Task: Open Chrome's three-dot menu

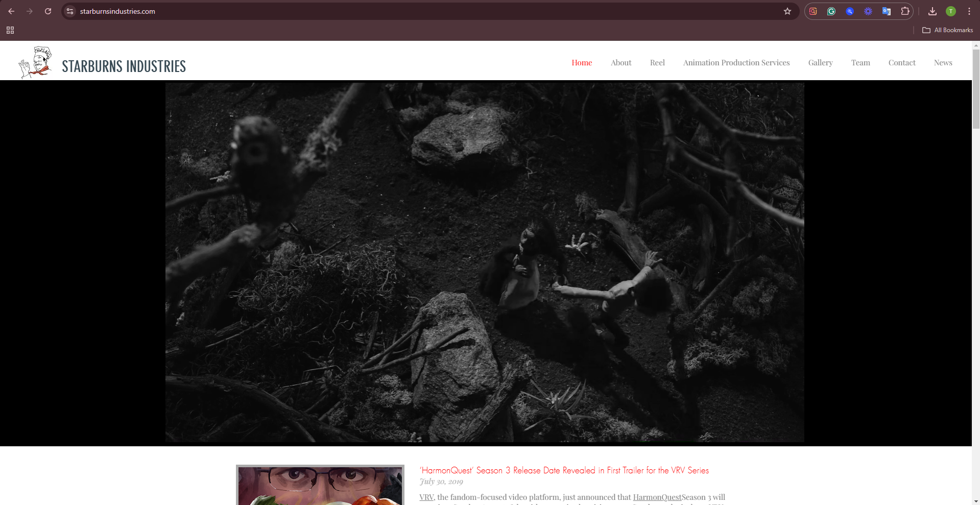Action: (x=969, y=11)
